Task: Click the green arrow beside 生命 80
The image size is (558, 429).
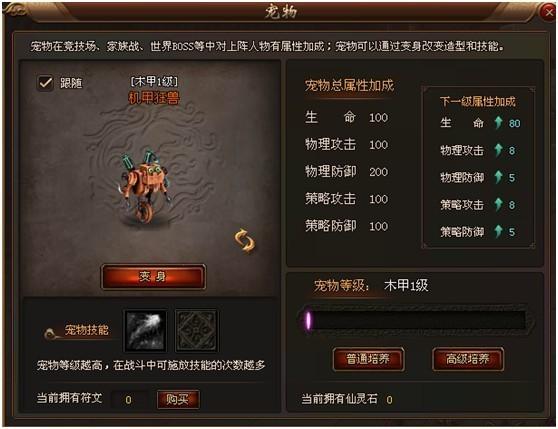Action: click(x=498, y=122)
